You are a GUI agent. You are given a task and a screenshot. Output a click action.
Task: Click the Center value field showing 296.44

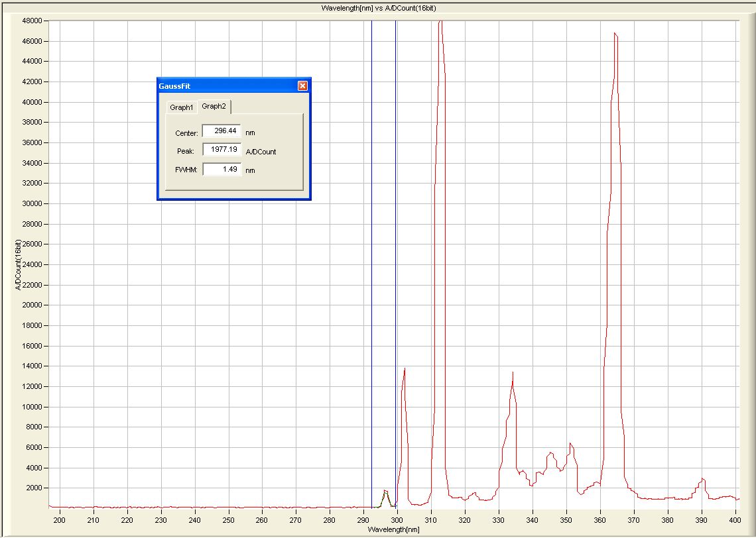pos(221,131)
